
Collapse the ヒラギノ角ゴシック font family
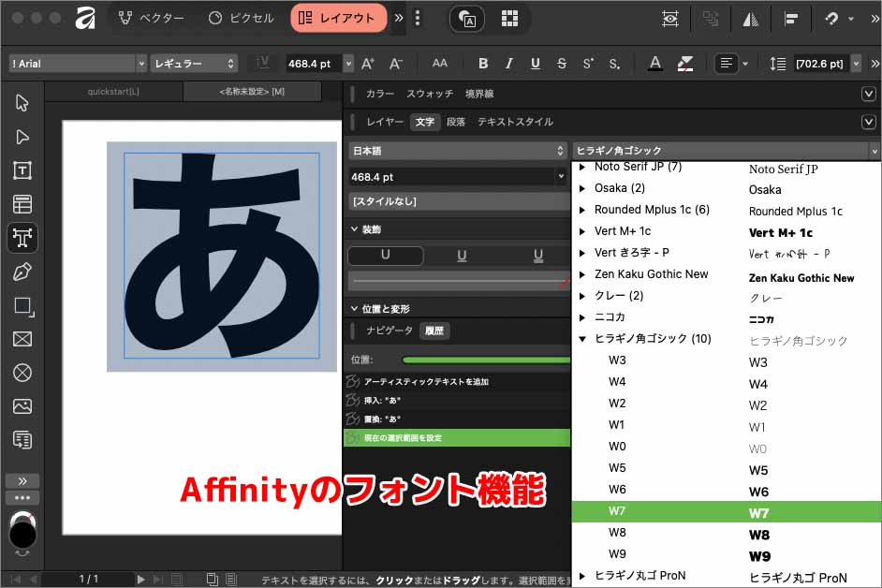point(582,340)
